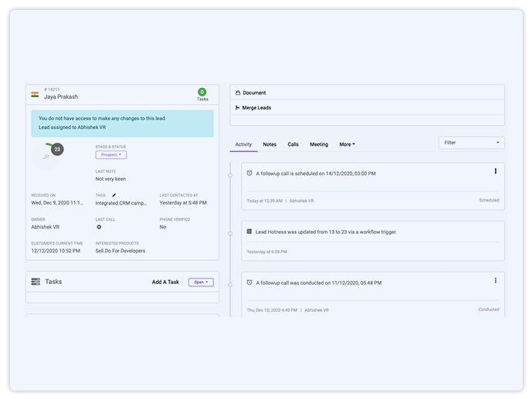Expand the More tab menu
The width and height of the screenshot is (532, 399).
(x=347, y=144)
